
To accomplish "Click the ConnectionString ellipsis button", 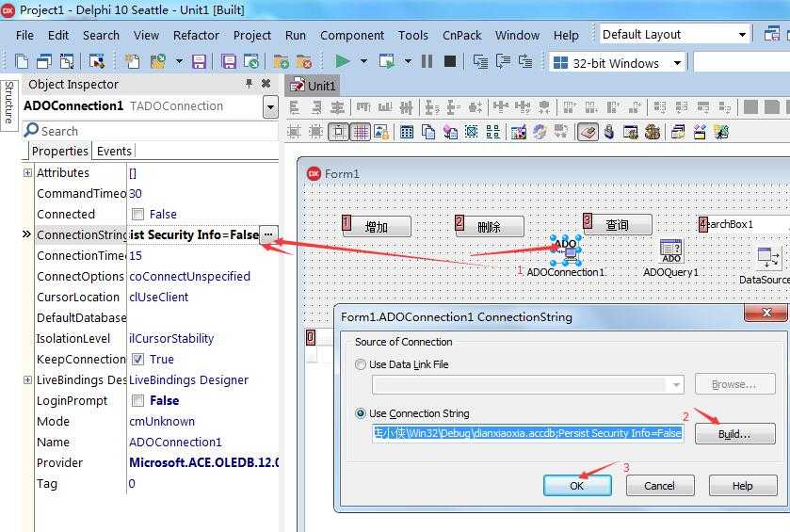I will 268,234.
